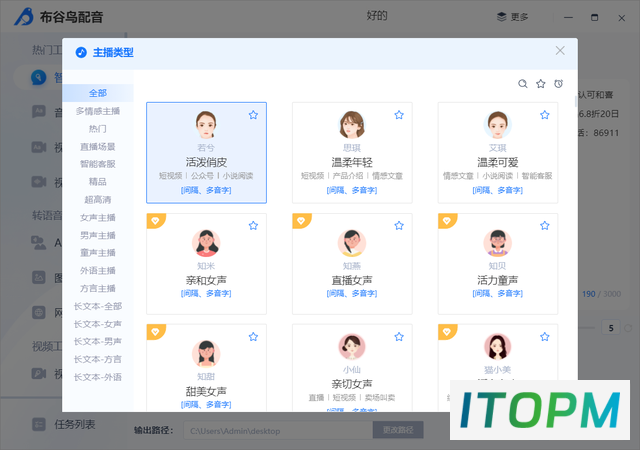Click 亲和女声 voice title

(x=206, y=280)
